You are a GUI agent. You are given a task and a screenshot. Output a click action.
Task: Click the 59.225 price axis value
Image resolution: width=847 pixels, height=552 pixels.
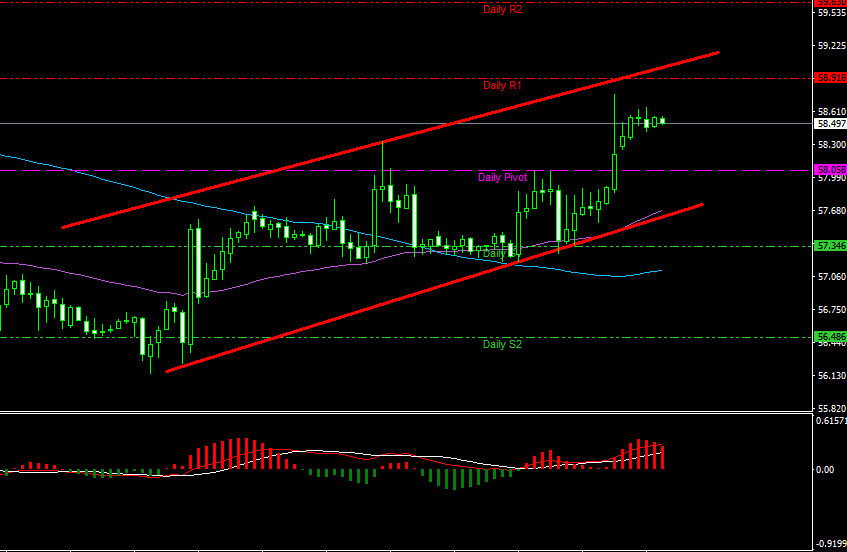(831, 46)
